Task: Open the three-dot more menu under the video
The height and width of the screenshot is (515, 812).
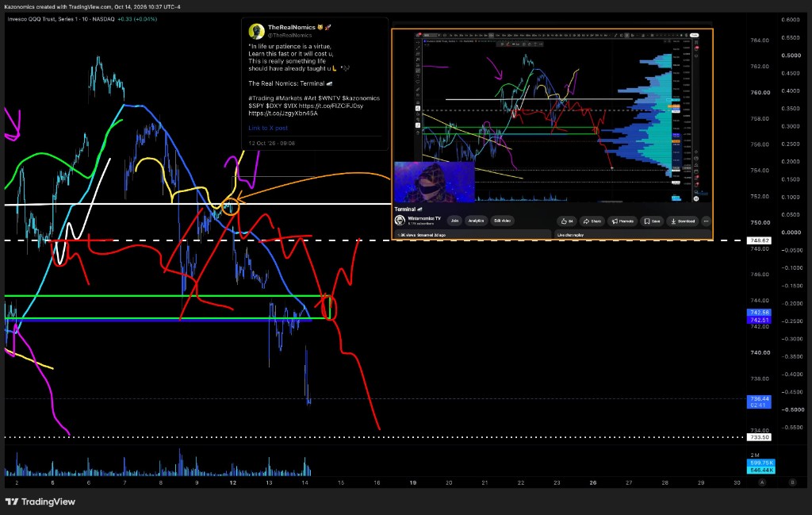Action: point(706,221)
